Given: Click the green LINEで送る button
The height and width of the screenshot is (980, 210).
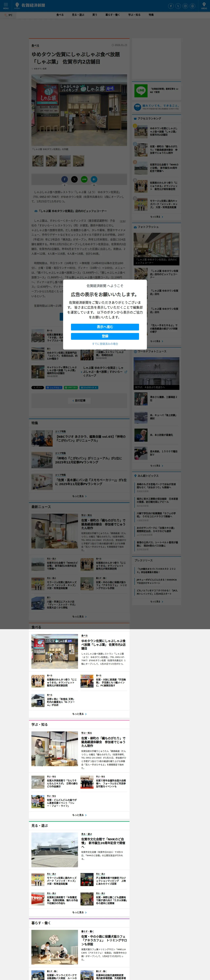Looking at the screenshot, I should tap(71, 388).
